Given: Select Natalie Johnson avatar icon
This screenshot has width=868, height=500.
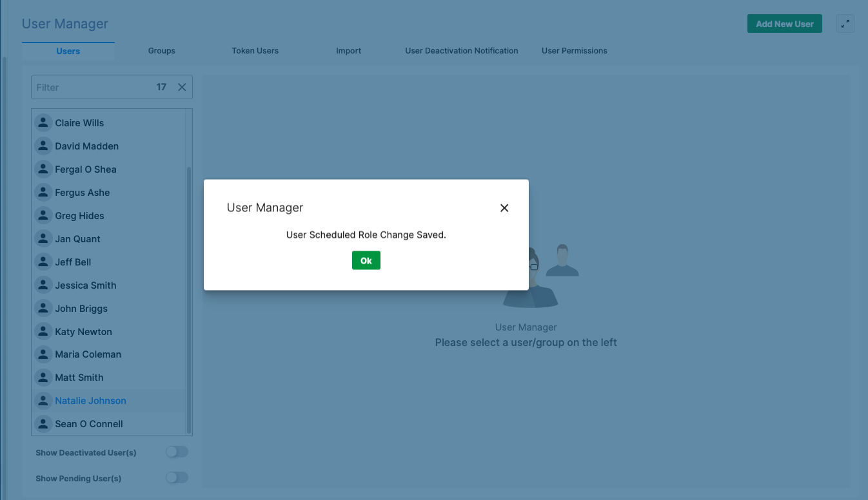Looking at the screenshot, I should click(x=43, y=400).
